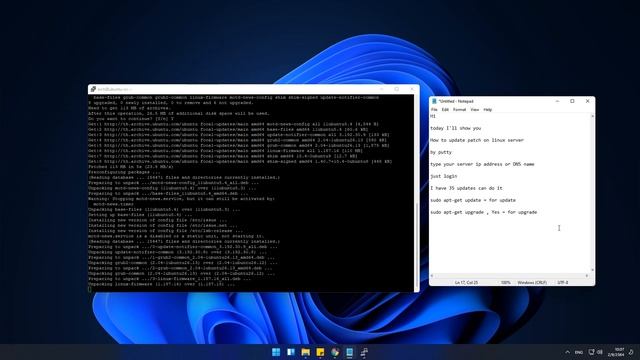Click the line 'today I'll show you'
Image resolution: width=640 pixels, height=360 pixels.
point(456,128)
